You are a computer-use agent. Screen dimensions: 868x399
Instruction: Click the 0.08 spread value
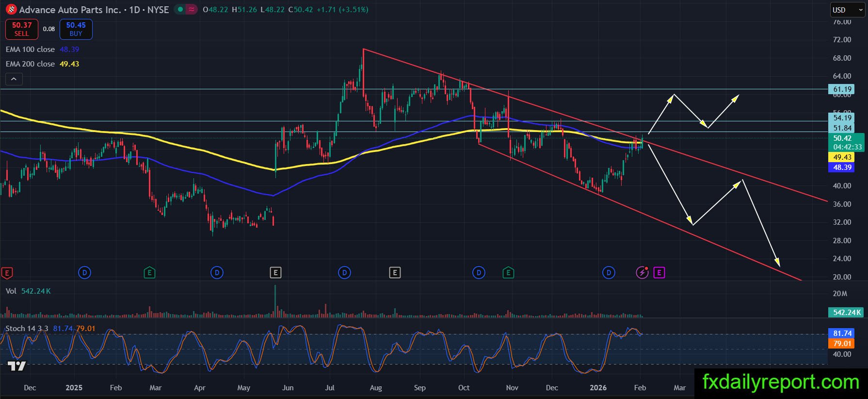point(49,29)
